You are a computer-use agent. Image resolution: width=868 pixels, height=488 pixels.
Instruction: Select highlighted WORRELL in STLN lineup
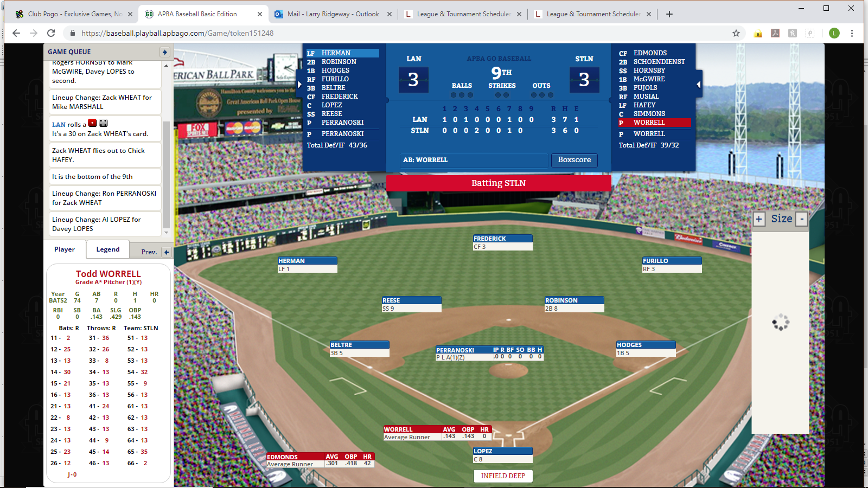[x=654, y=123]
